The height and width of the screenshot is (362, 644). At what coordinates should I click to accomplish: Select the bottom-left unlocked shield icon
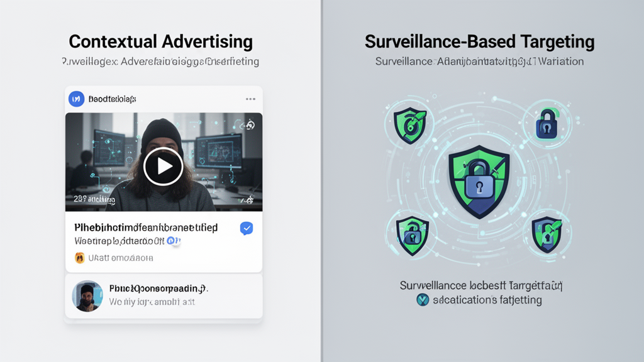tap(412, 236)
